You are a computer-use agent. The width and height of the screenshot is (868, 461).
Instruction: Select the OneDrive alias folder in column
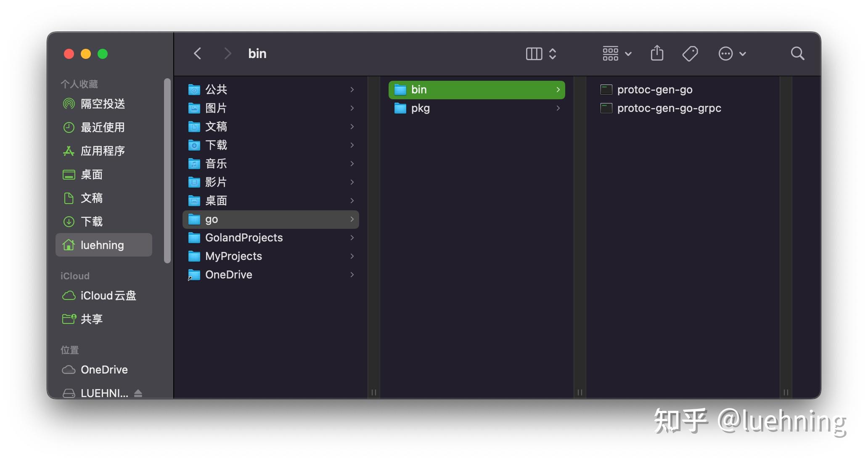271,275
